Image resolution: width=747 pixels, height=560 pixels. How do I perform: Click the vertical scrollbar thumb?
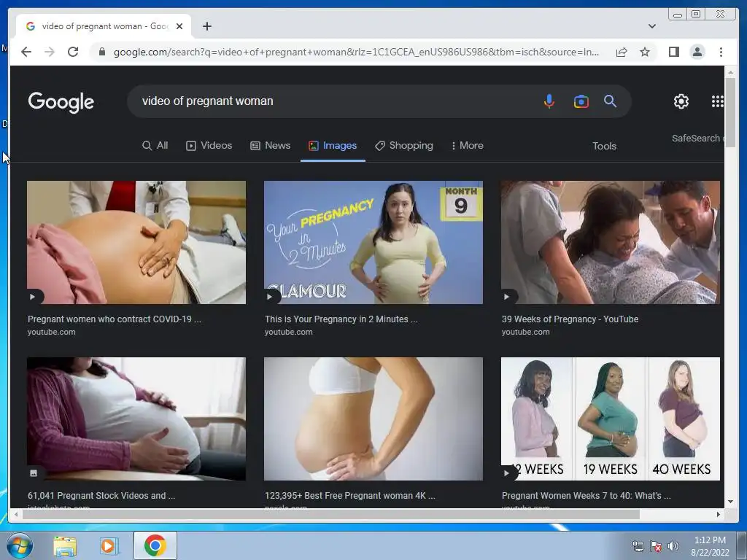(x=730, y=112)
